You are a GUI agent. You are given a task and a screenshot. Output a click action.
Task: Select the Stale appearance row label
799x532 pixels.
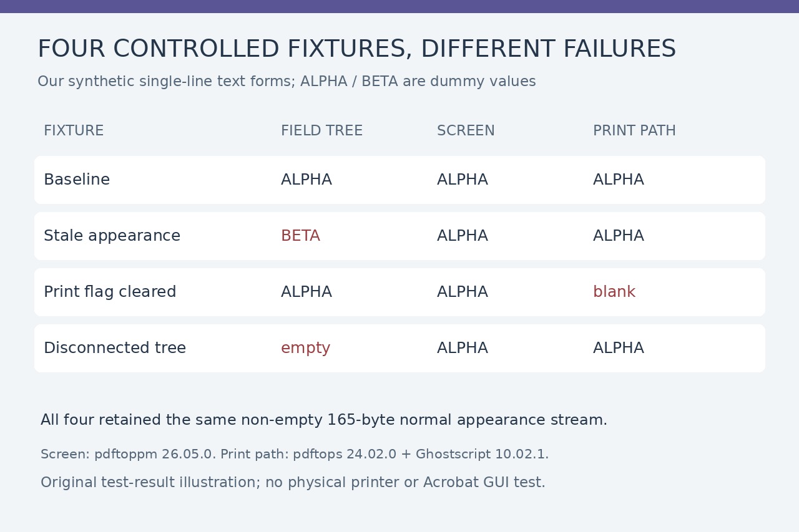coord(112,236)
